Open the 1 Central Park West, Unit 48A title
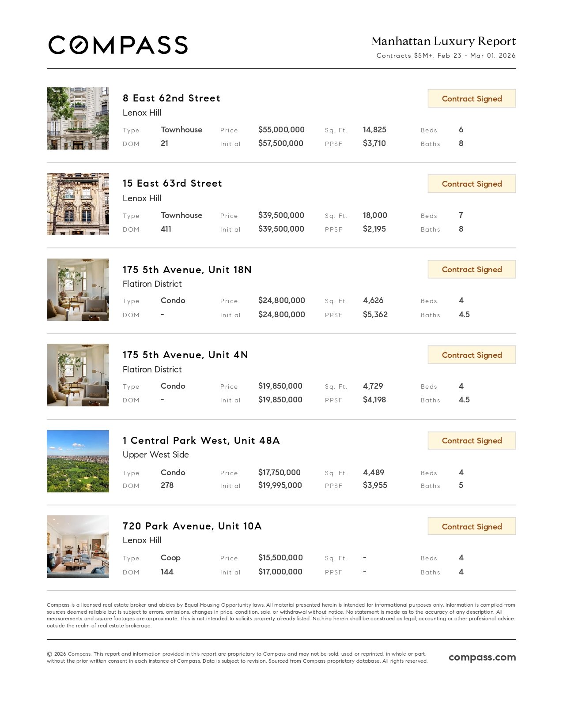This screenshot has width=563, height=728. tap(201, 440)
